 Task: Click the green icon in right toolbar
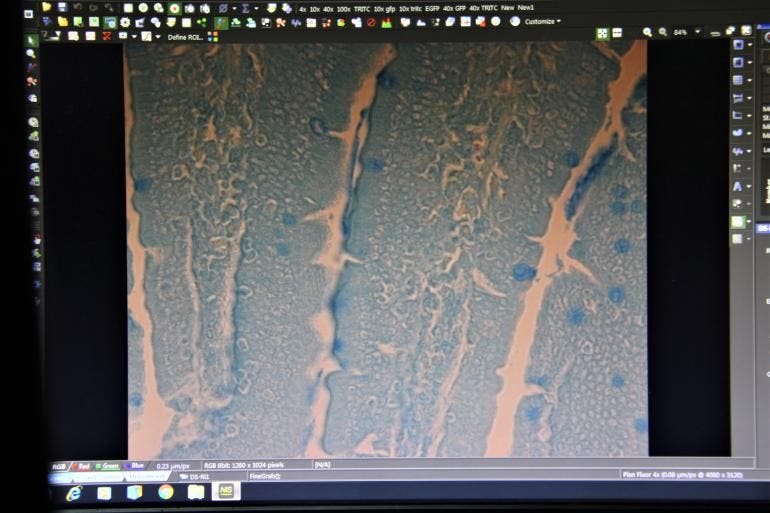[738, 222]
